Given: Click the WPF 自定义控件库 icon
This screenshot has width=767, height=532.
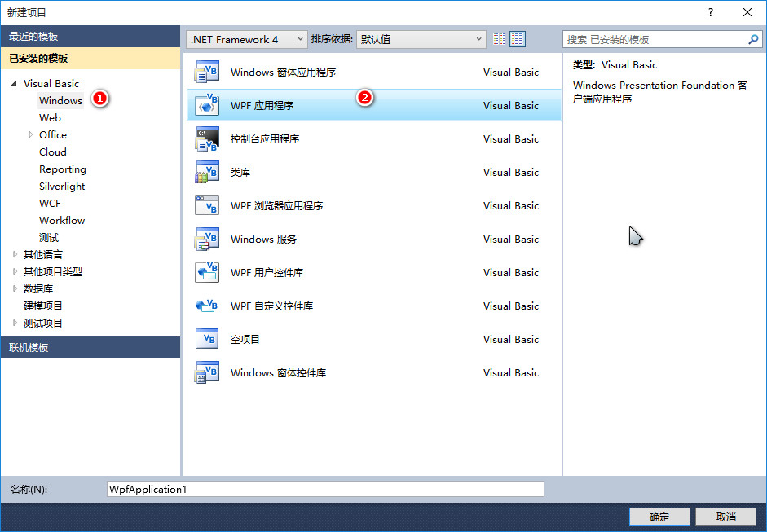Looking at the screenshot, I should pos(206,306).
